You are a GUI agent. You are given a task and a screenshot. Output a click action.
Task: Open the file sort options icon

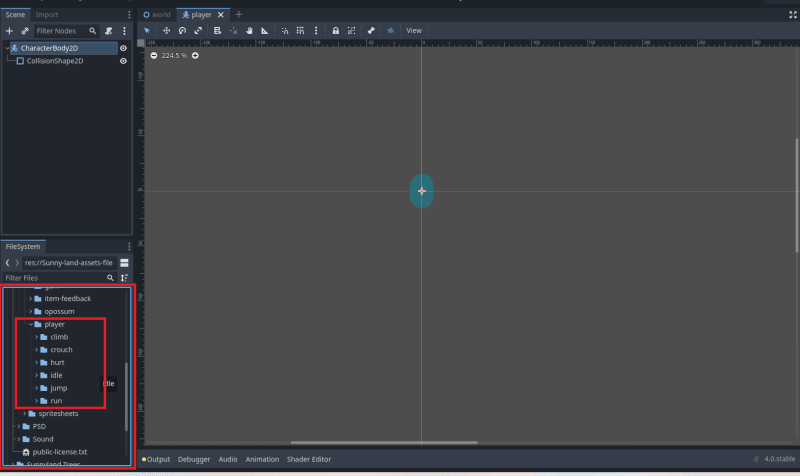[x=124, y=278]
